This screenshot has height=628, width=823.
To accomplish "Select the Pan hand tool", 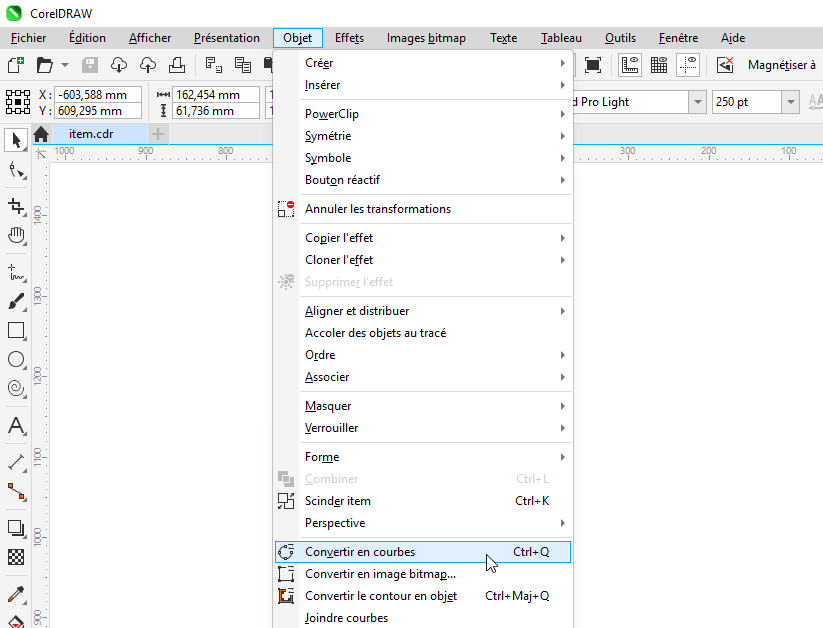I will [16, 236].
